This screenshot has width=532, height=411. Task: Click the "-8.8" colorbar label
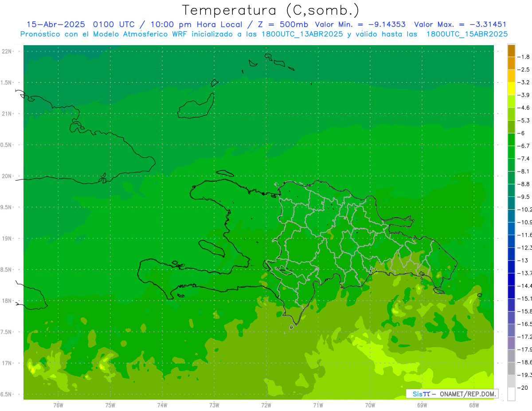pos(524,184)
